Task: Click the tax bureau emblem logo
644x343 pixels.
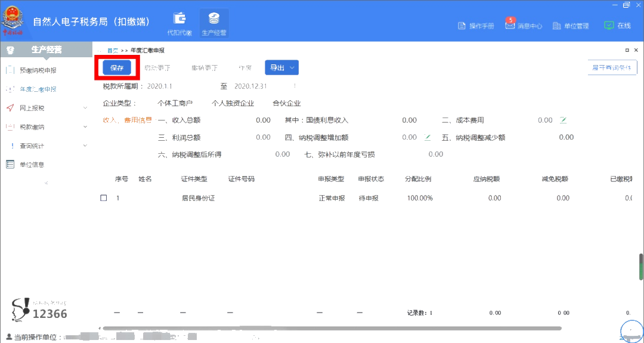Action: [13, 21]
